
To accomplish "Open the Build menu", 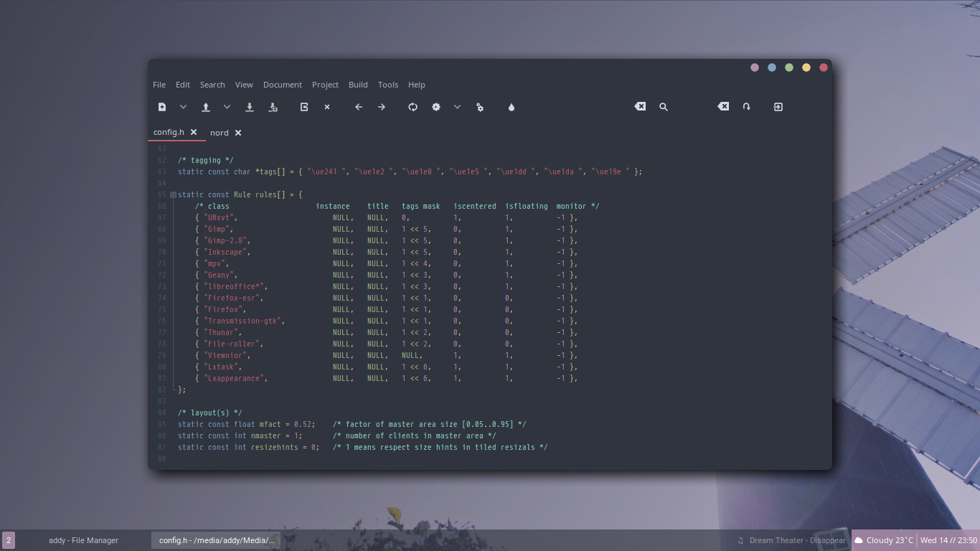I will point(358,85).
